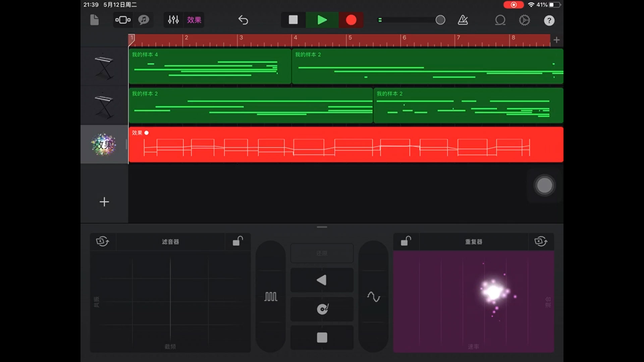Open track mixer controls
The height and width of the screenshot is (362, 644).
[x=173, y=20]
